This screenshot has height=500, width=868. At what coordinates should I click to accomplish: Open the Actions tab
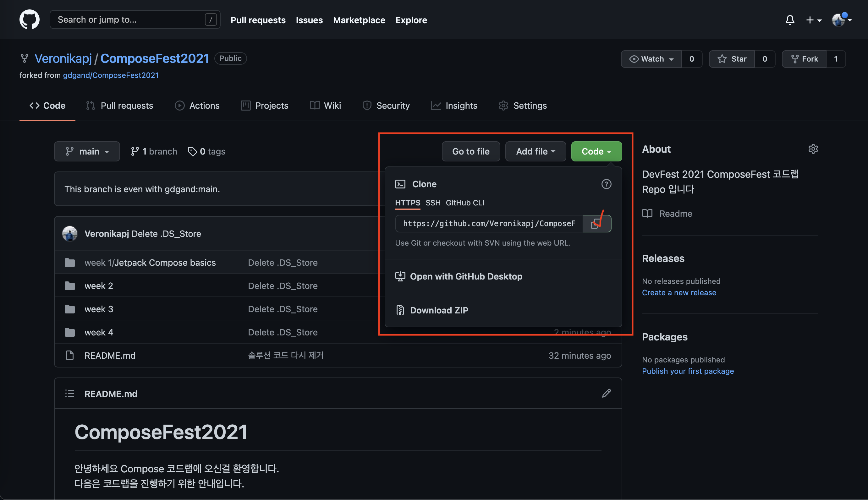pyautogui.click(x=197, y=106)
